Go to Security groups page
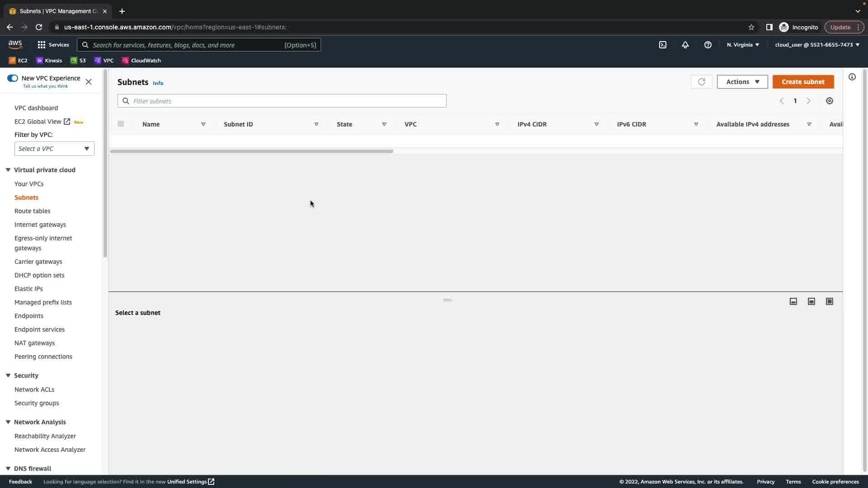This screenshot has height=488, width=868. (37, 403)
